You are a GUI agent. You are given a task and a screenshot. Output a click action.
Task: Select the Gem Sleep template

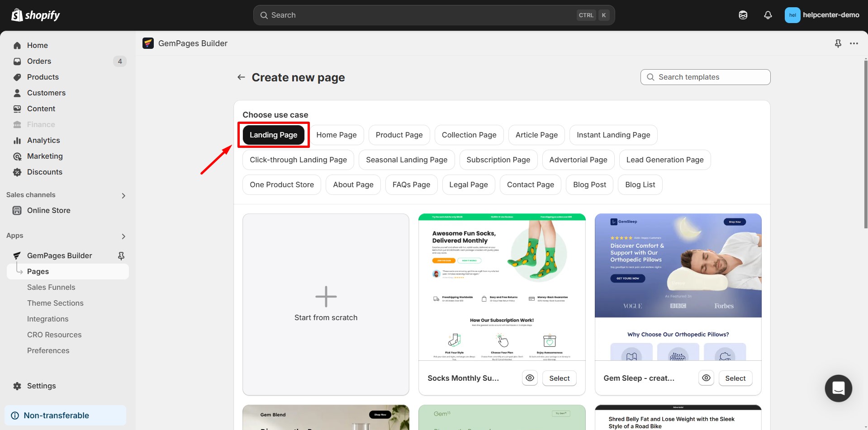pyautogui.click(x=735, y=378)
